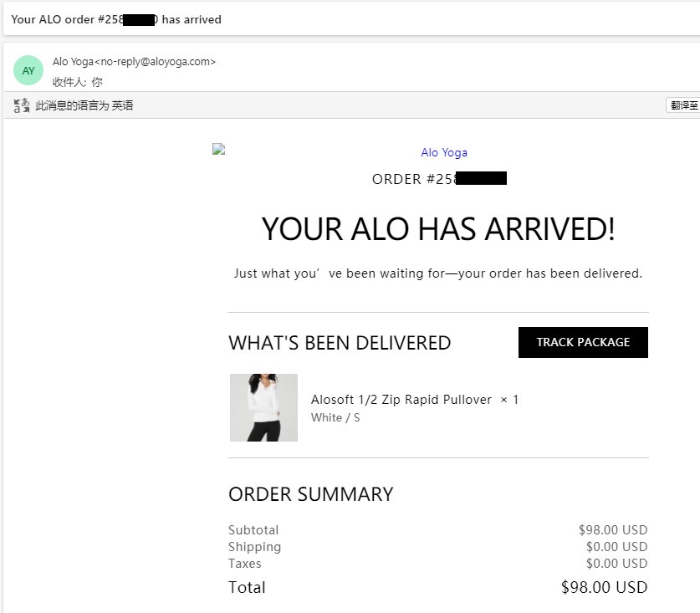Click the ORDER # line below the logo
This screenshot has width=700, height=613.
point(439,179)
